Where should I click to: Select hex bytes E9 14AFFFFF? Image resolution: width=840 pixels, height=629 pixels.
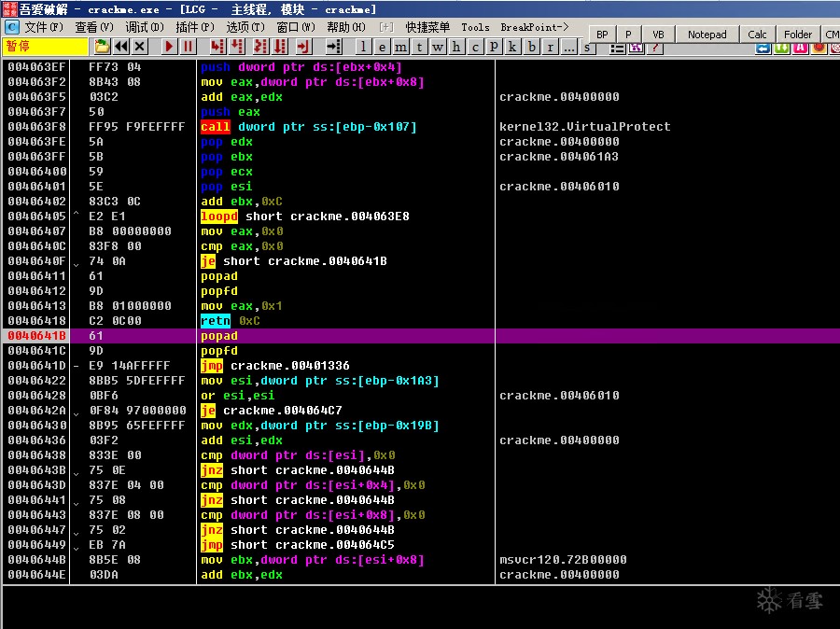click(x=129, y=366)
